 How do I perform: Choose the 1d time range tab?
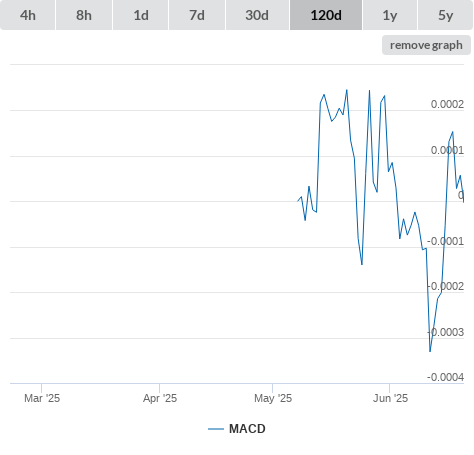pos(141,15)
